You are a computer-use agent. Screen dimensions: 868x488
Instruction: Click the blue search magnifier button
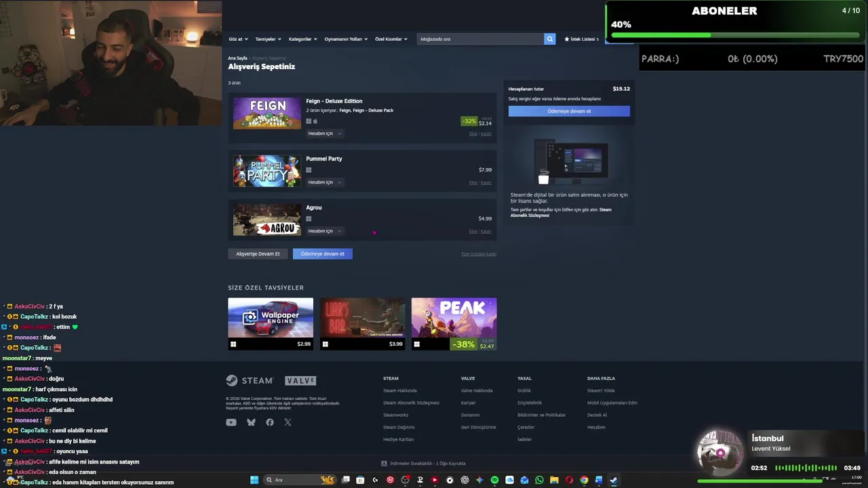(x=549, y=39)
